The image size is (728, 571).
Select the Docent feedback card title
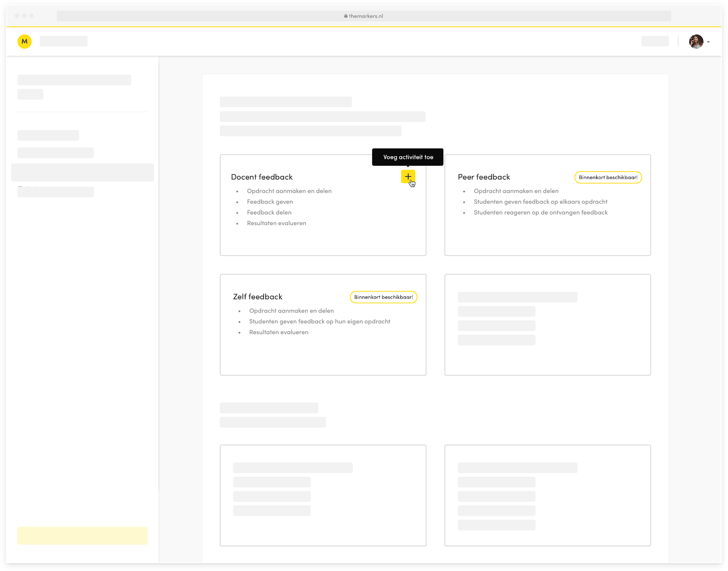click(x=262, y=177)
